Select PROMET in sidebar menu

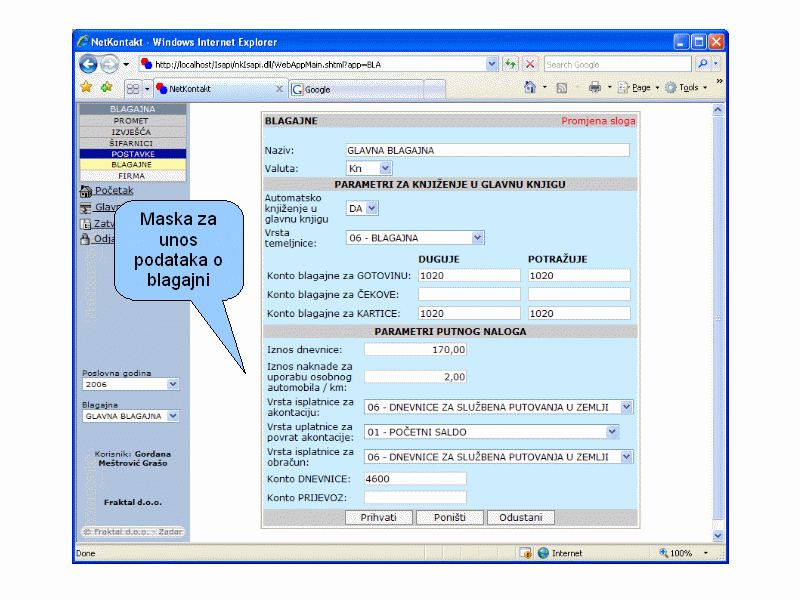click(x=133, y=121)
